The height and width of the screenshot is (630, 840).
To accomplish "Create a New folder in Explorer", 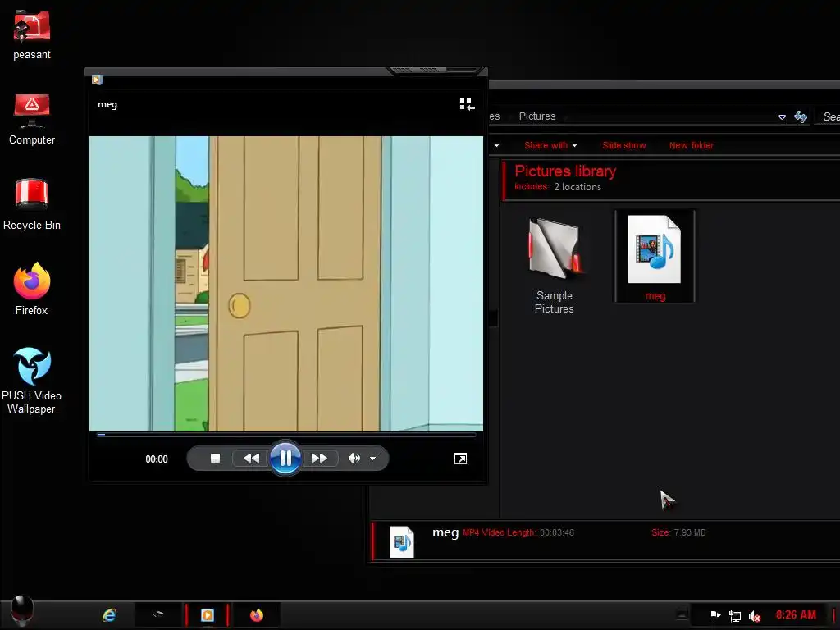I will (x=691, y=145).
